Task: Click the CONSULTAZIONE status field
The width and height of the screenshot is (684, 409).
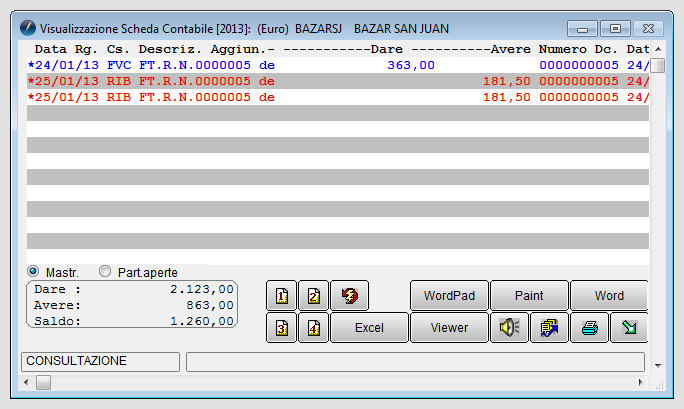Action: tap(100, 361)
